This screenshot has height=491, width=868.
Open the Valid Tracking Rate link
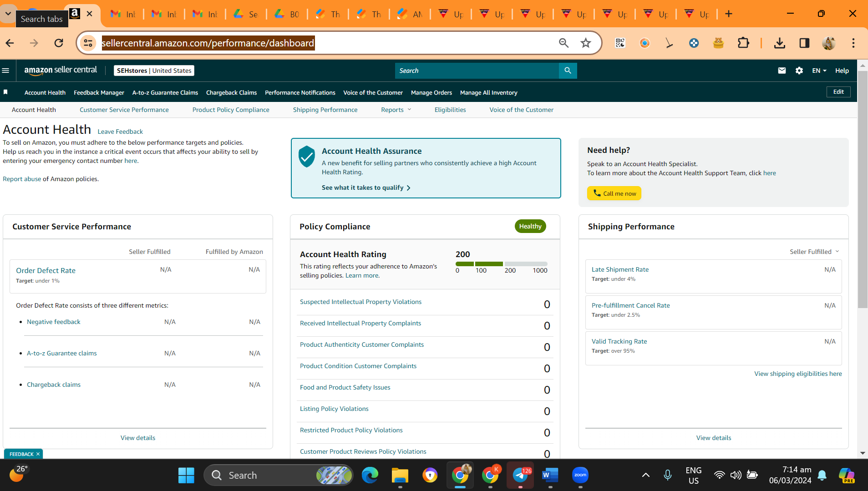coord(619,341)
